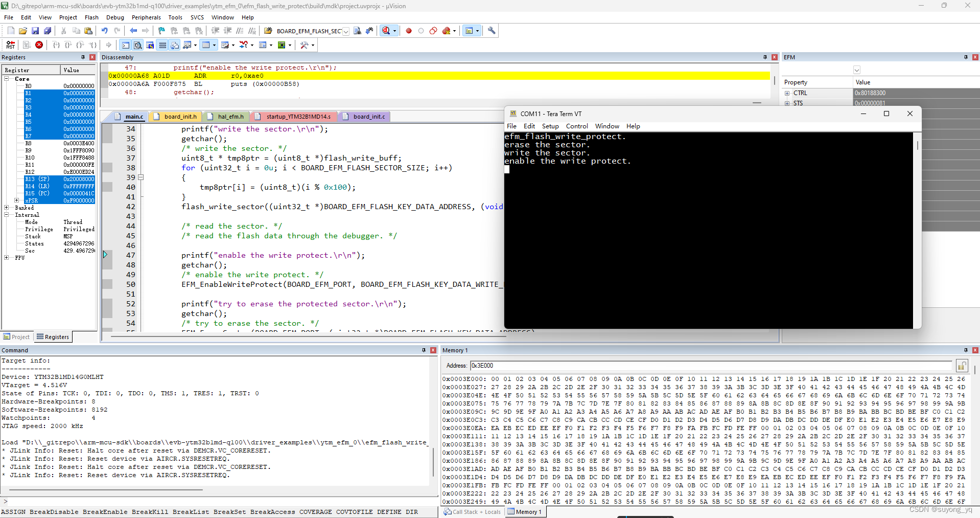Open Find in Files icon
The height and width of the screenshot is (518, 980).
click(268, 31)
